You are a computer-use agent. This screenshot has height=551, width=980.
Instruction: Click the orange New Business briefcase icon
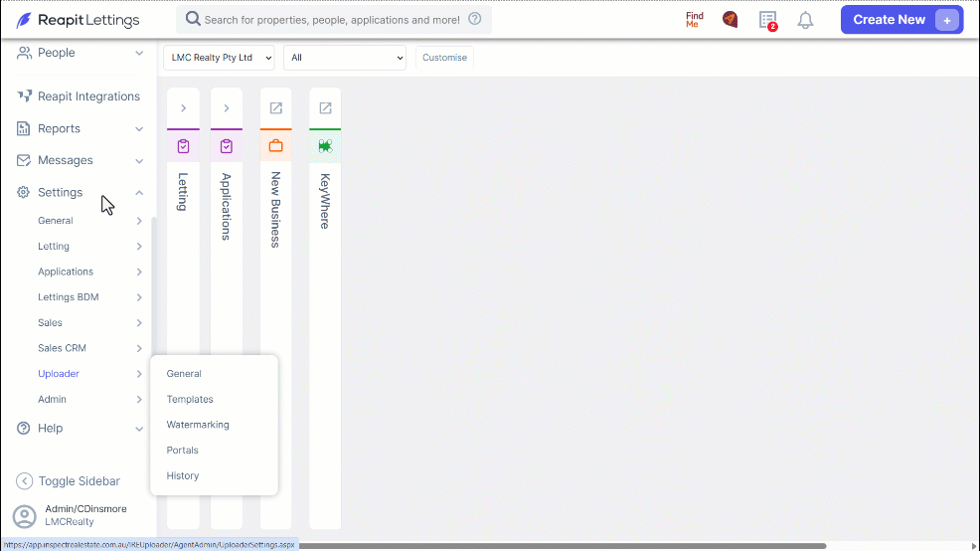(275, 146)
